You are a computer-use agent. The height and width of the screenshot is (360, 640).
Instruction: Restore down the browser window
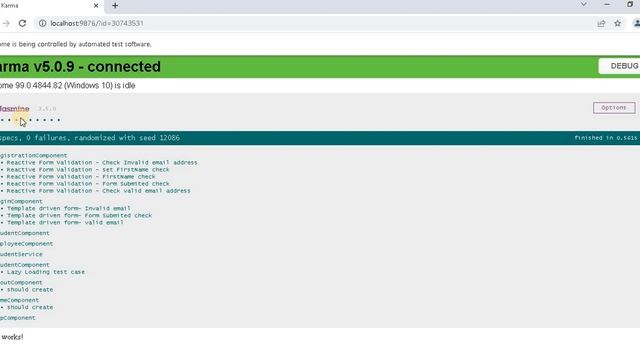click(x=630, y=4)
